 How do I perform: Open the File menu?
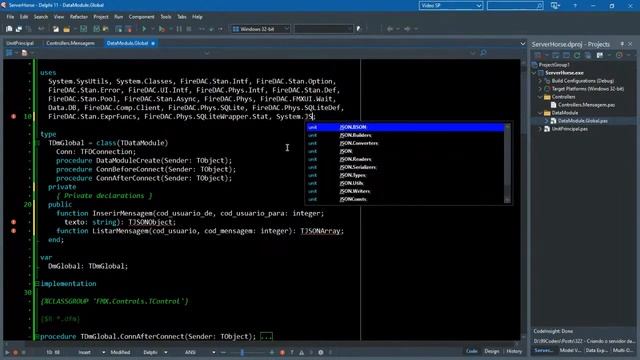10,17
